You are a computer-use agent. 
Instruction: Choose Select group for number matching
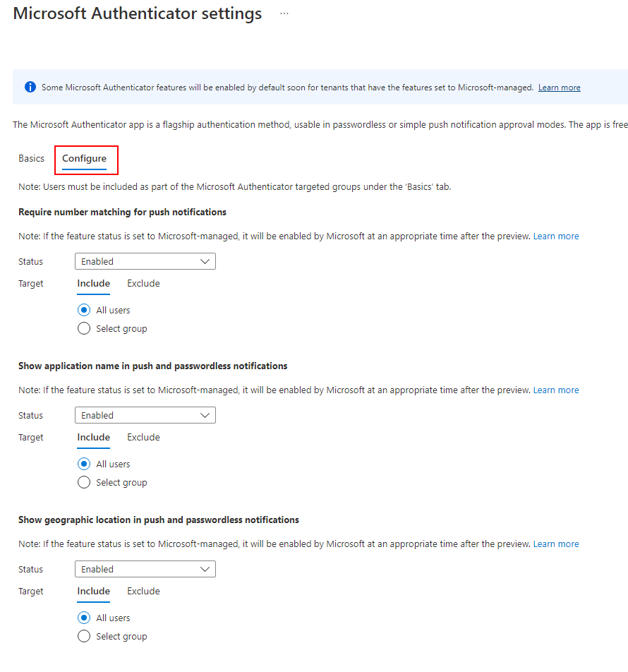tap(84, 328)
